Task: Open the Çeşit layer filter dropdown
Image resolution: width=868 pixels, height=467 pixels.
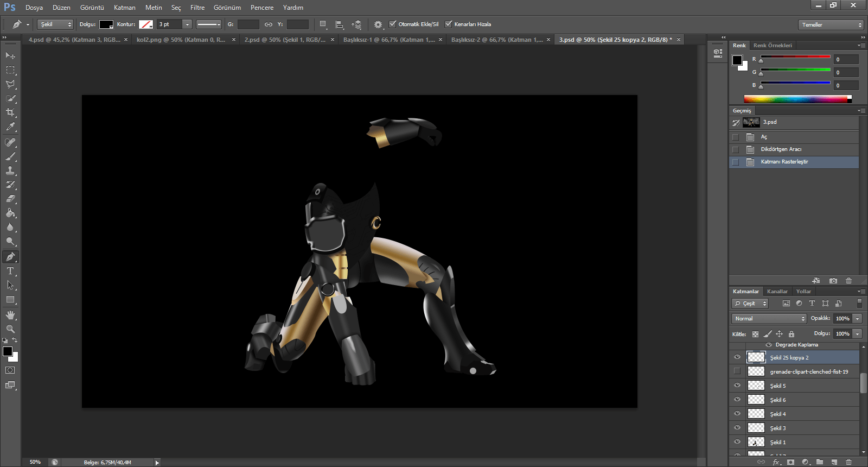Action: point(750,304)
